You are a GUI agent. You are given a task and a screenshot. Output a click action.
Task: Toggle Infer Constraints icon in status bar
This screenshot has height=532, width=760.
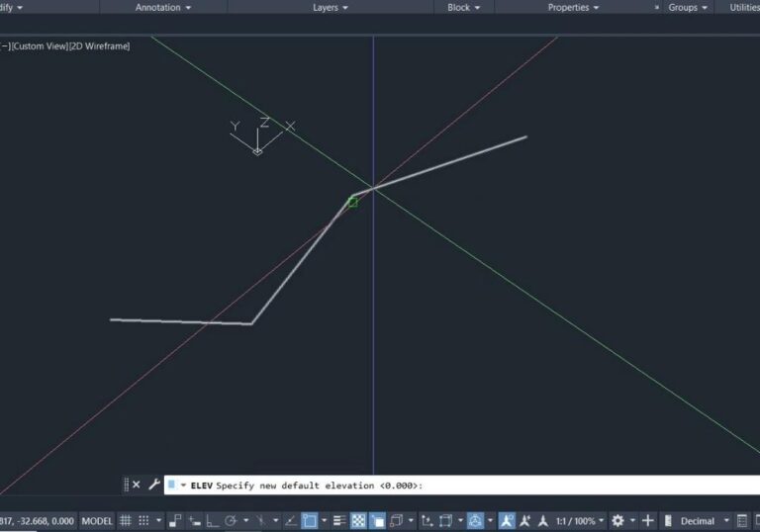point(175,521)
